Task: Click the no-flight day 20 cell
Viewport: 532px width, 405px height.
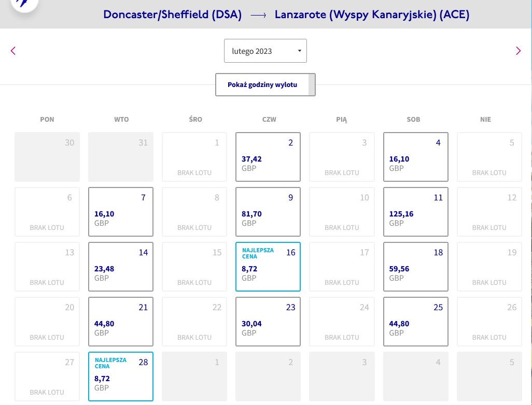Action: [x=47, y=322]
